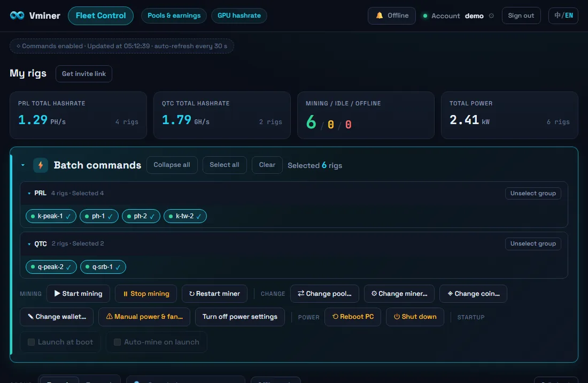This screenshot has width=588, height=383.
Task: Click the Account demo label
Action: (458, 16)
